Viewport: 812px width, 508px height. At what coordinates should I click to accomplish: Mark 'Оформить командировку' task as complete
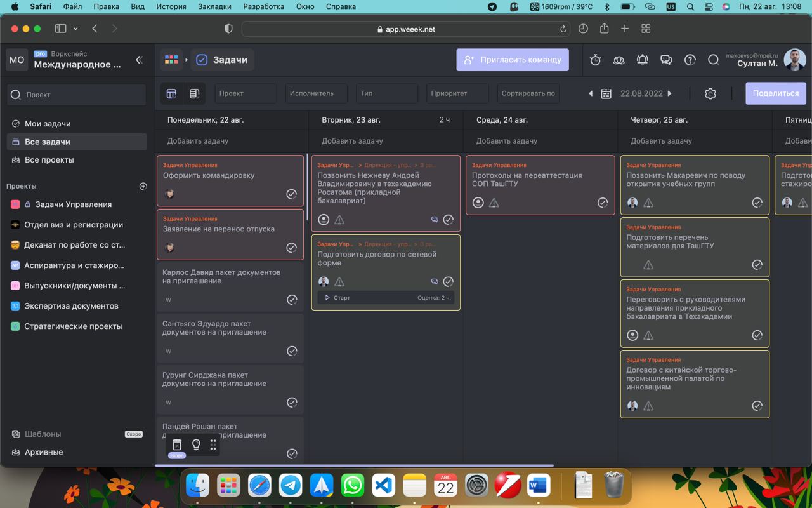tap(291, 194)
